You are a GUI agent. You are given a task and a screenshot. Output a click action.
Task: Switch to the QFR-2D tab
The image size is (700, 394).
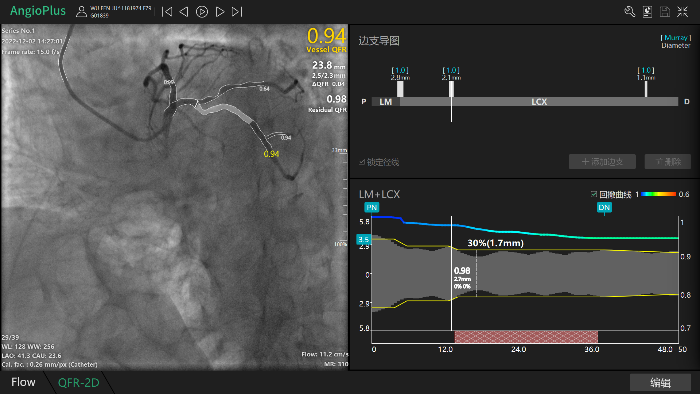click(79, 382)
